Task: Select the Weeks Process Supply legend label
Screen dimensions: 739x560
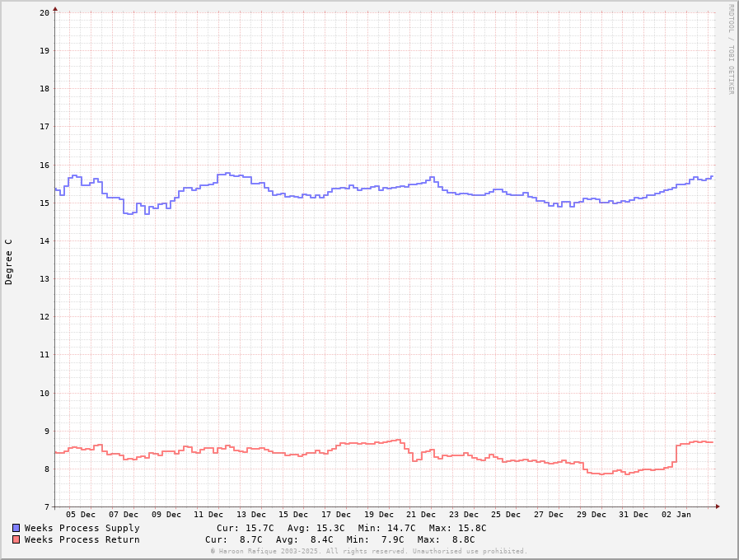Action: coord(82,528)
